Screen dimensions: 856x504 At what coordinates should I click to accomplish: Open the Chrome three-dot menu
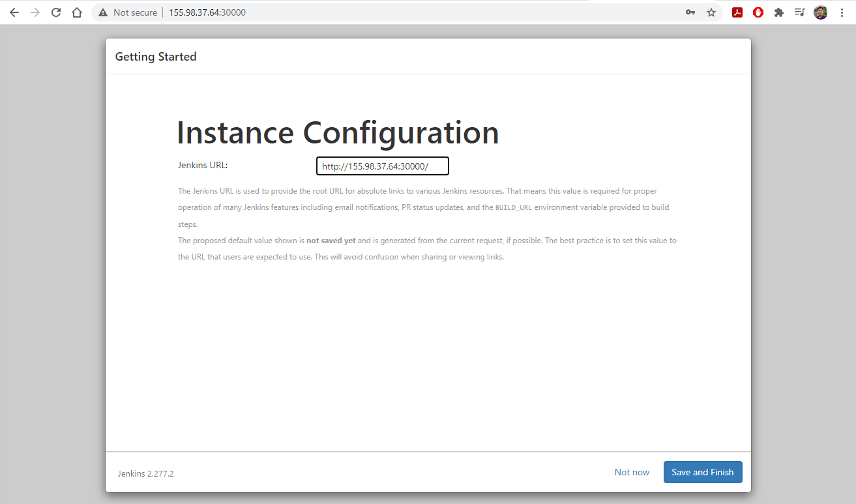842,12
